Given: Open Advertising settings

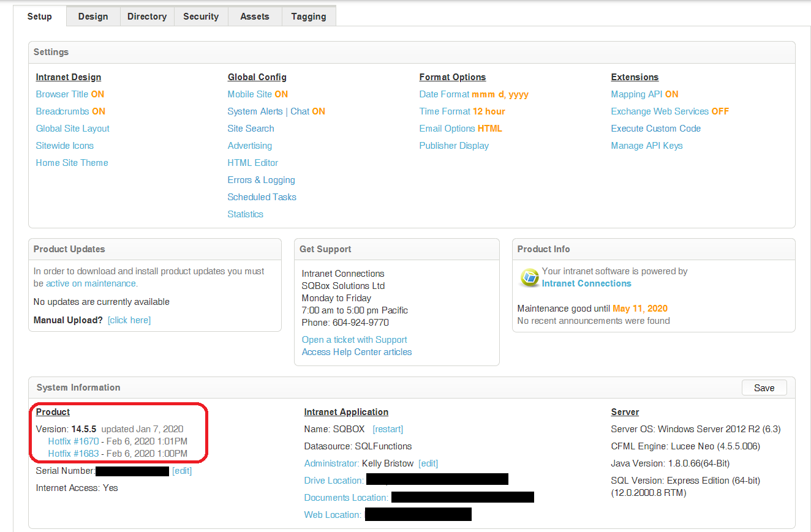Looking at the screenshot, I should (x=250, y=146).
